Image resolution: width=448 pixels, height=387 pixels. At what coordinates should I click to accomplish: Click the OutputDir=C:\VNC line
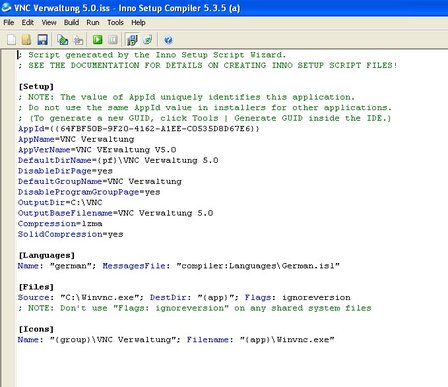60,203
